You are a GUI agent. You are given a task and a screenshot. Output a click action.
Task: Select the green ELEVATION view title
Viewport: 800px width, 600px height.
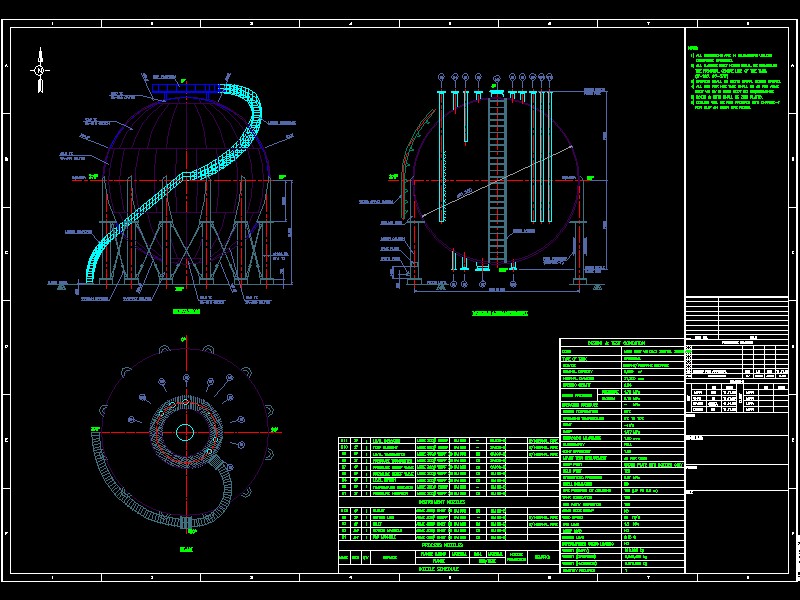tap(186, 311)
